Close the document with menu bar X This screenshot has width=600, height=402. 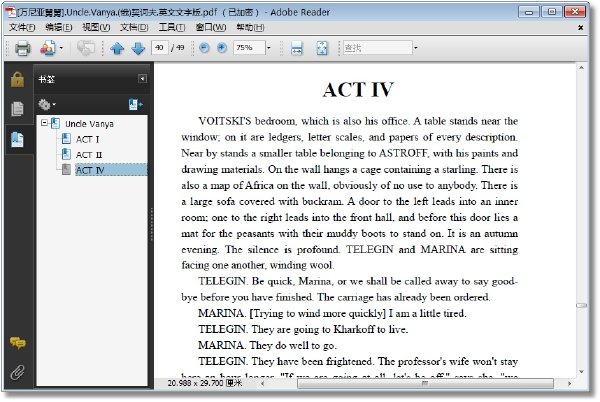click(x=580, y=28)
